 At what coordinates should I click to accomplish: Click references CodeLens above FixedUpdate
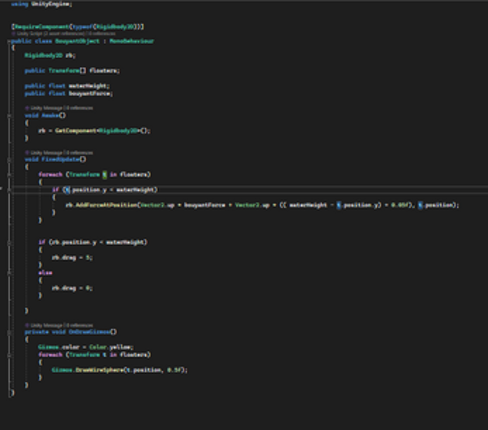click(x=79, y=153)
